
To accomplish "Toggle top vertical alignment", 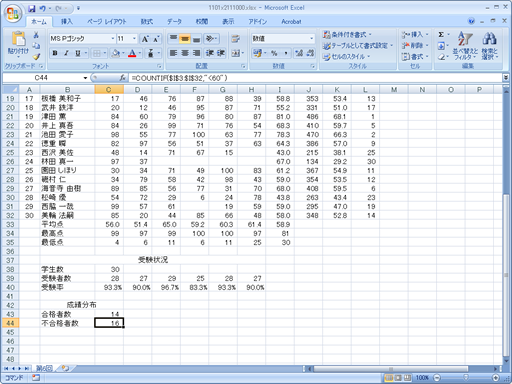I will click(x=173, y=39).
